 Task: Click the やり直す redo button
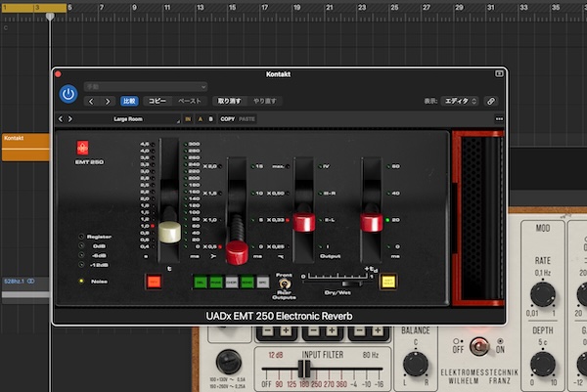click(x=265, y=101)
